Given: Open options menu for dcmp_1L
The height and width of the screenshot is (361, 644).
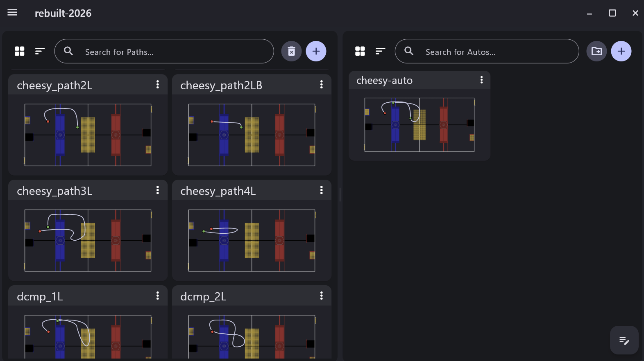Looking at the screenshot, I should coord(158,296).
